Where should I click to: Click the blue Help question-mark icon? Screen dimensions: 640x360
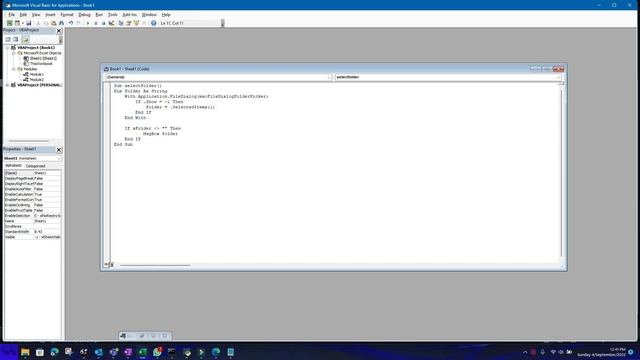(153, 23)
